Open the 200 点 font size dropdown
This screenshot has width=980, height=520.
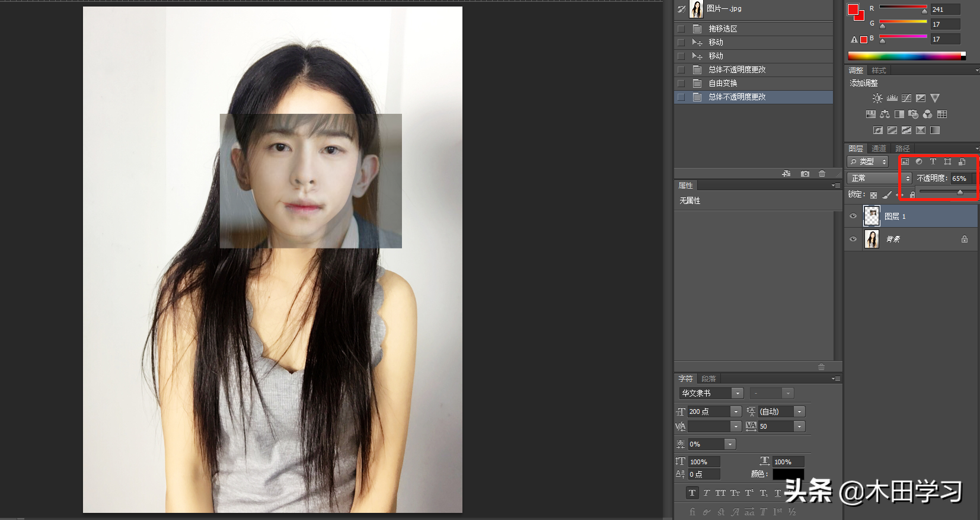(x=736, y=411)
